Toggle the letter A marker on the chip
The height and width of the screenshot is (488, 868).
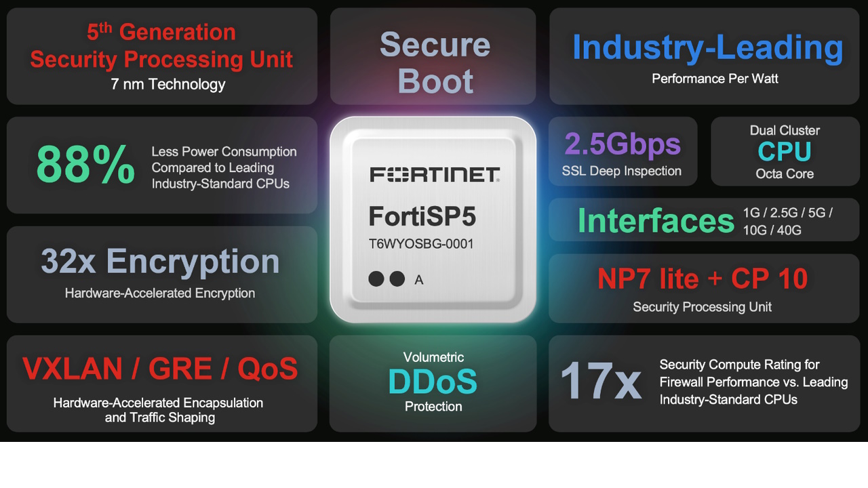418,279
